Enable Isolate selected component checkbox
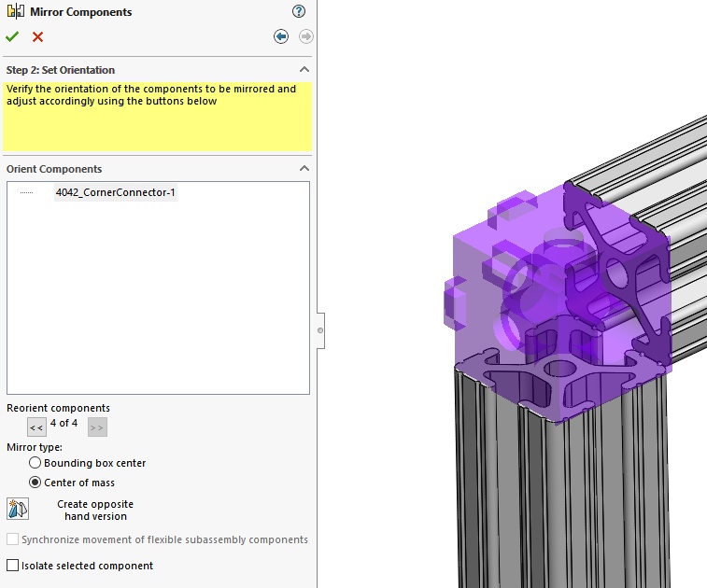This screenshot has width=707, height=588. [x=13, y=566]
